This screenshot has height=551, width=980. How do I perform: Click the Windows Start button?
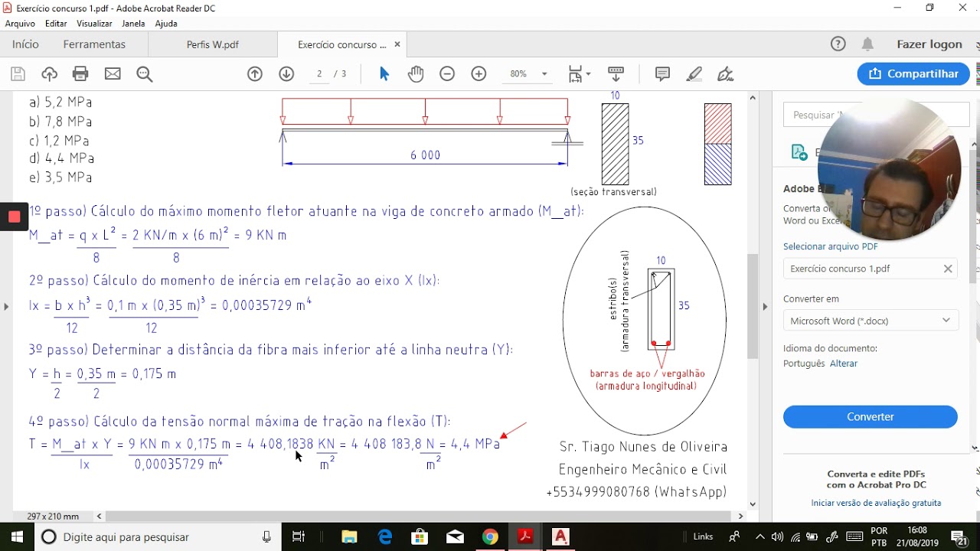click(16, 537)
